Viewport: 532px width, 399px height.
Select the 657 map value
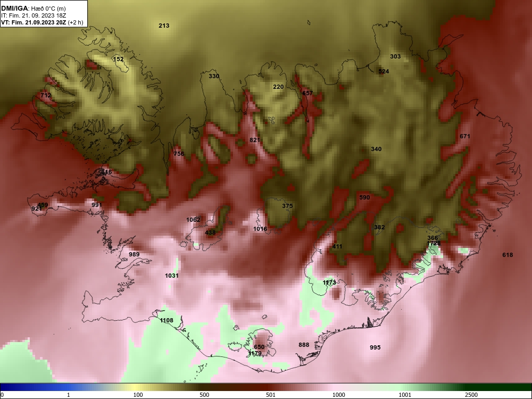coord(307,93)
